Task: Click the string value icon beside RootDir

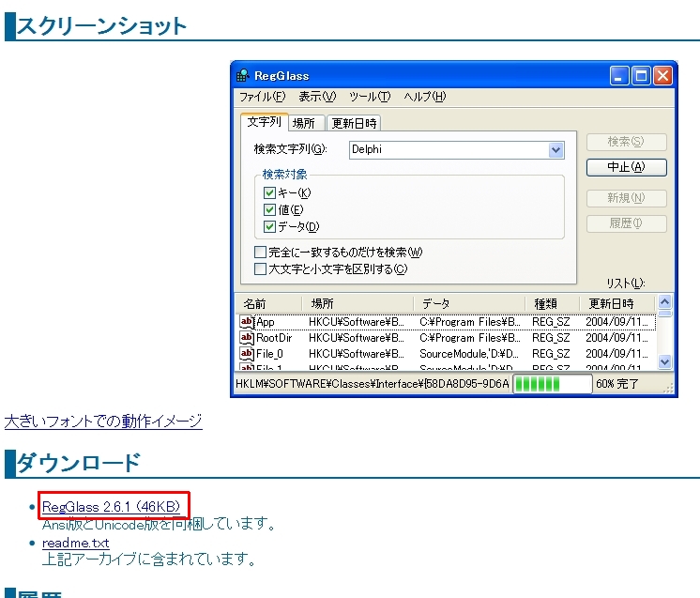Action: [x=247, y=338]
